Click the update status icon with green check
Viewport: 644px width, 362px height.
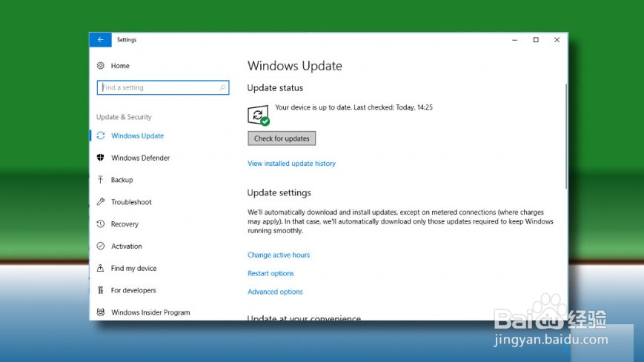click(259, 115)
